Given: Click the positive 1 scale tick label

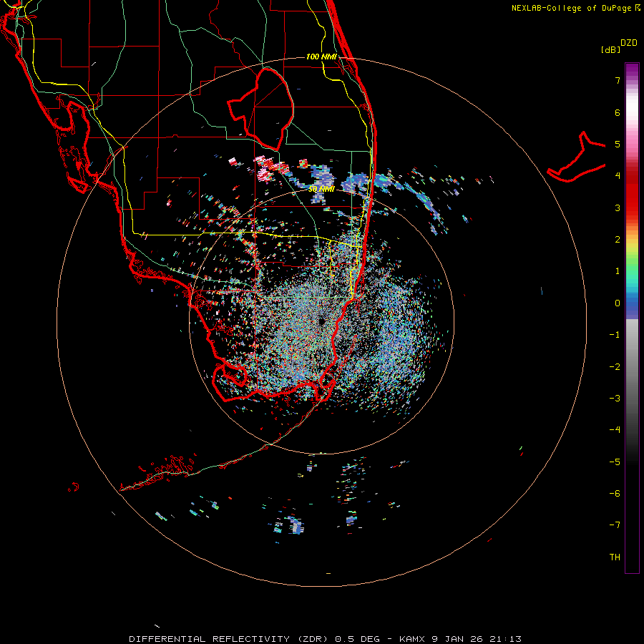Looking at the screenshot, I should coord(618,271).
